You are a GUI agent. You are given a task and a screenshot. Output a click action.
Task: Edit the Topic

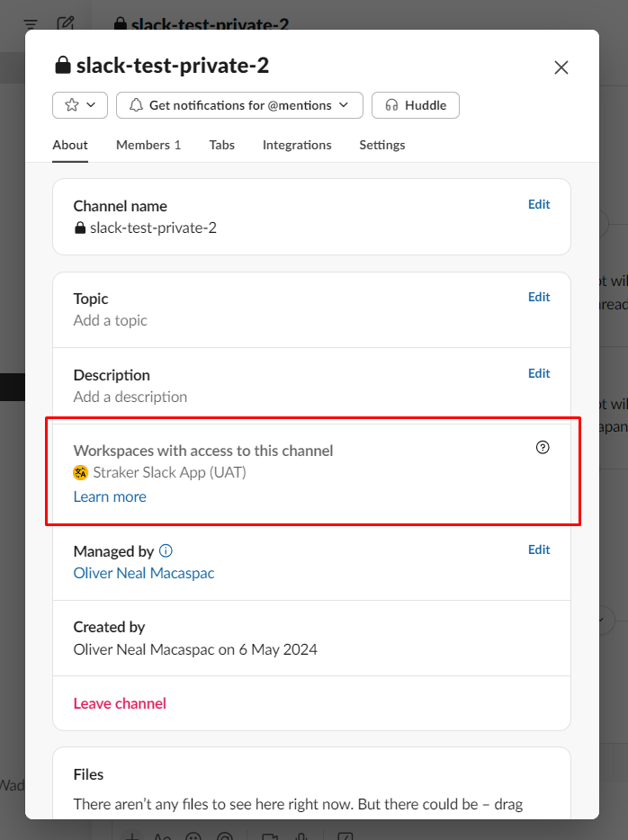click(539, 297)
